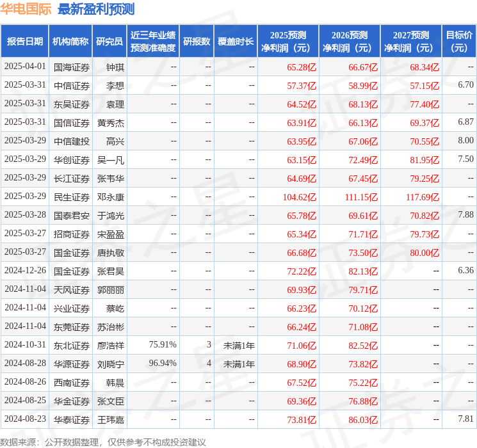This screenshot has width=477, height=448.
Task: Click analyst name 刘晓宁
Action: (x=111, y=364)
